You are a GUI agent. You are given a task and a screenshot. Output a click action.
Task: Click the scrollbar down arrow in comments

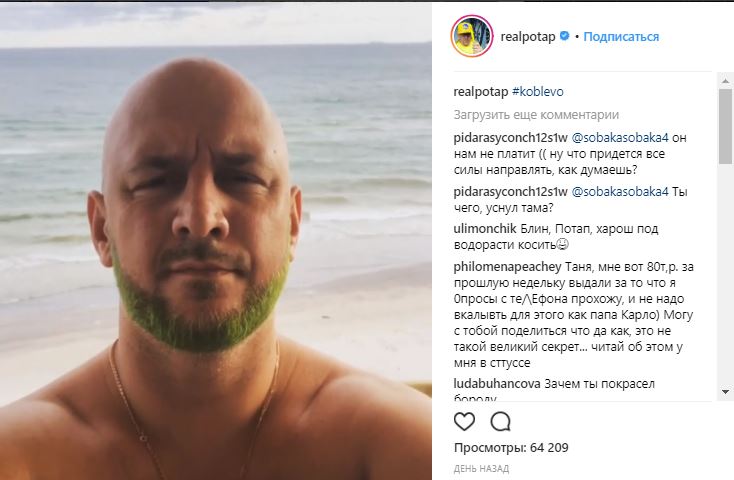point(726,391)
